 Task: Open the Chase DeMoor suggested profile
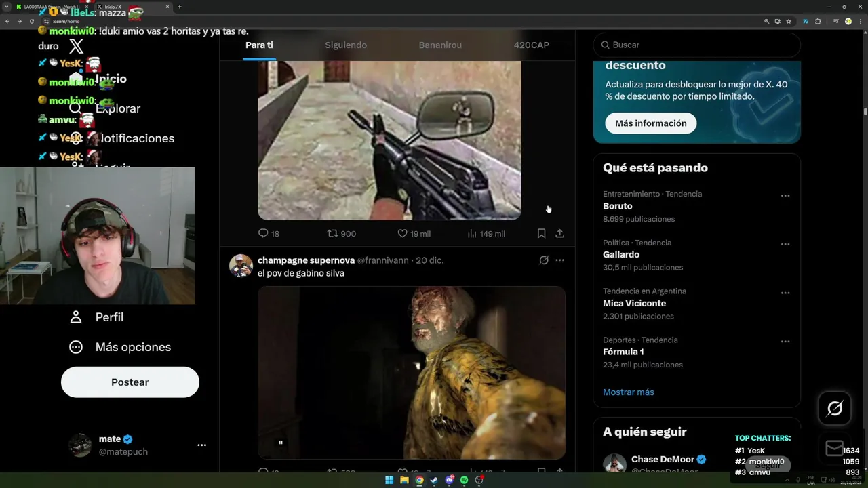pos(663,460)
